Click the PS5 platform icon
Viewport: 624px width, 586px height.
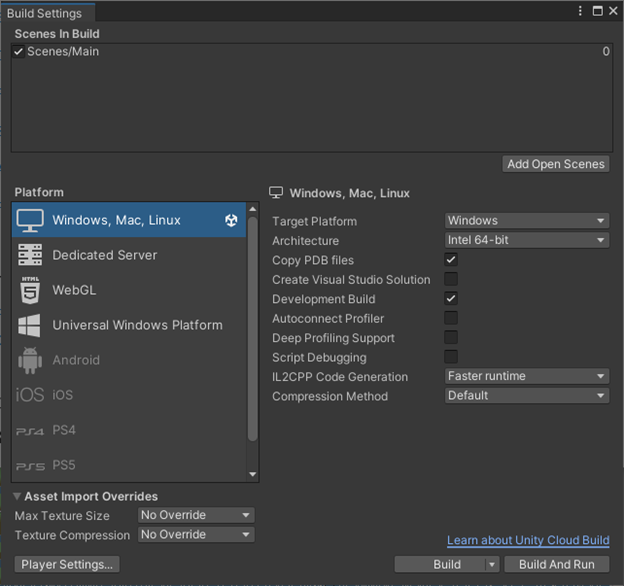point(30,466)
